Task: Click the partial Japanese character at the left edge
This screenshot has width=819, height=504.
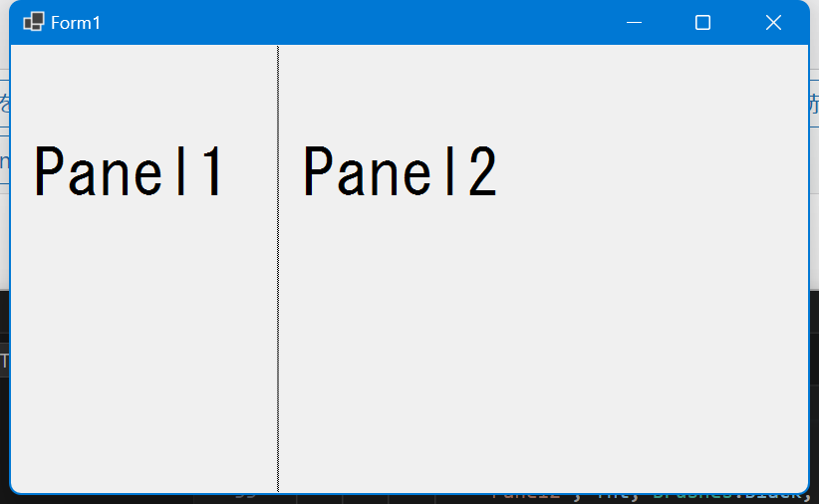Action: [5, 103]
